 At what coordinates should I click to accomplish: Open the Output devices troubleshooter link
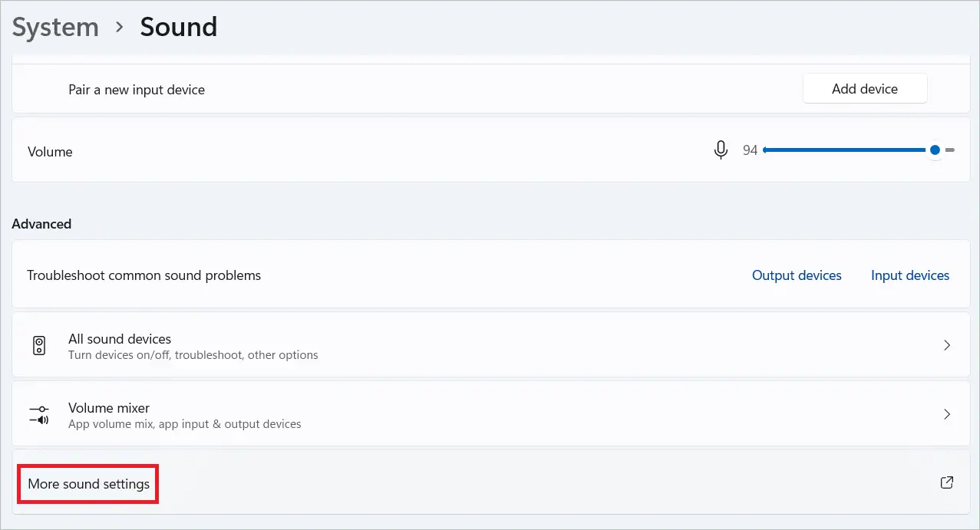click(x=797, y=275)
